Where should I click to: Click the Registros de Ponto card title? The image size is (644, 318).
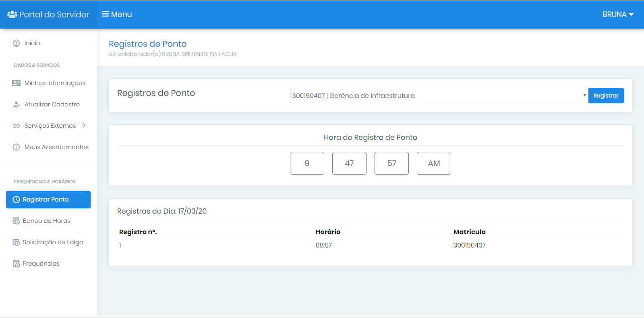(156, 93)
